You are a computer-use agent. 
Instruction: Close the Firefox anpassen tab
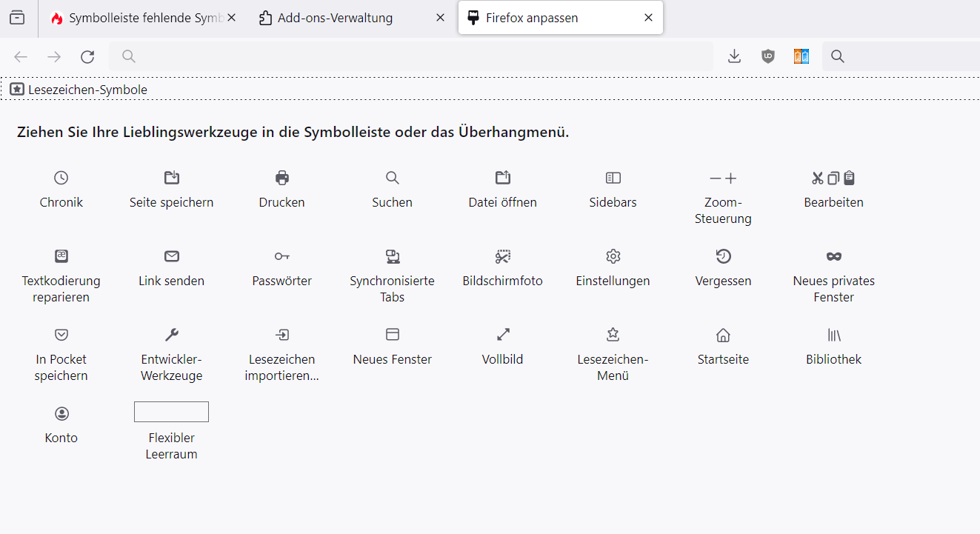[649, 18]
